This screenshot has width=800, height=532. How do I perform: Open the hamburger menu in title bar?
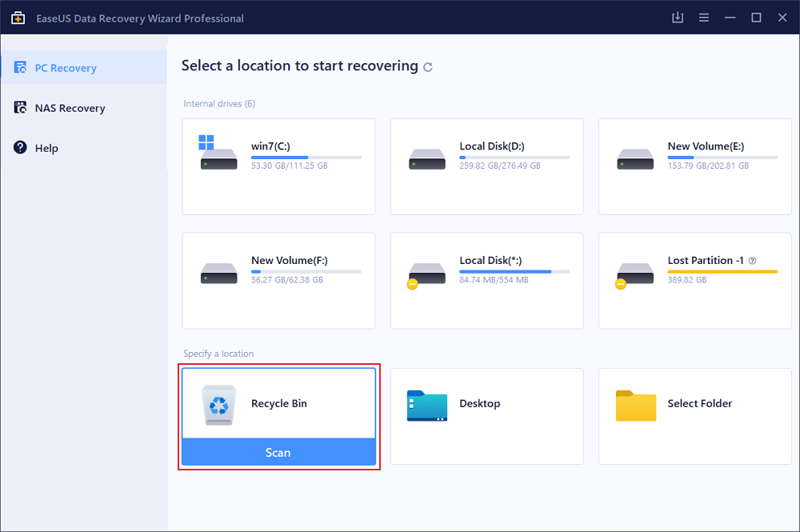pyautogui.click(x=704, y=18)
